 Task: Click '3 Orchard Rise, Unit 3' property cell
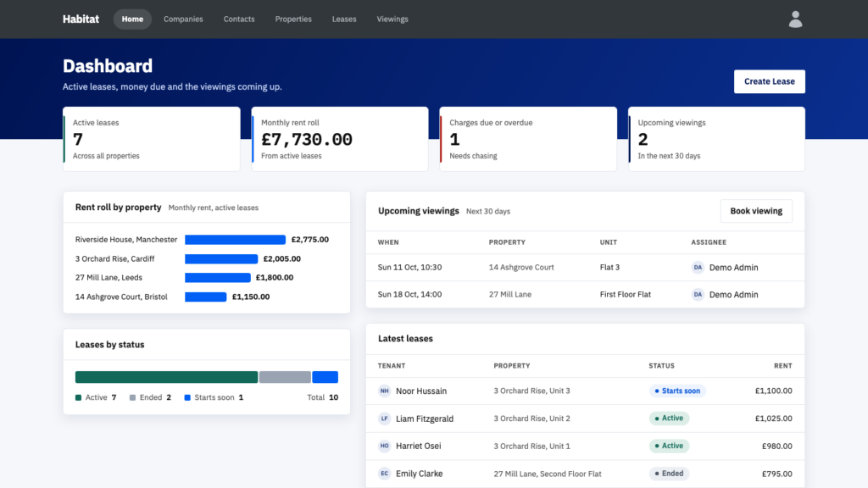tap(532, 391)
